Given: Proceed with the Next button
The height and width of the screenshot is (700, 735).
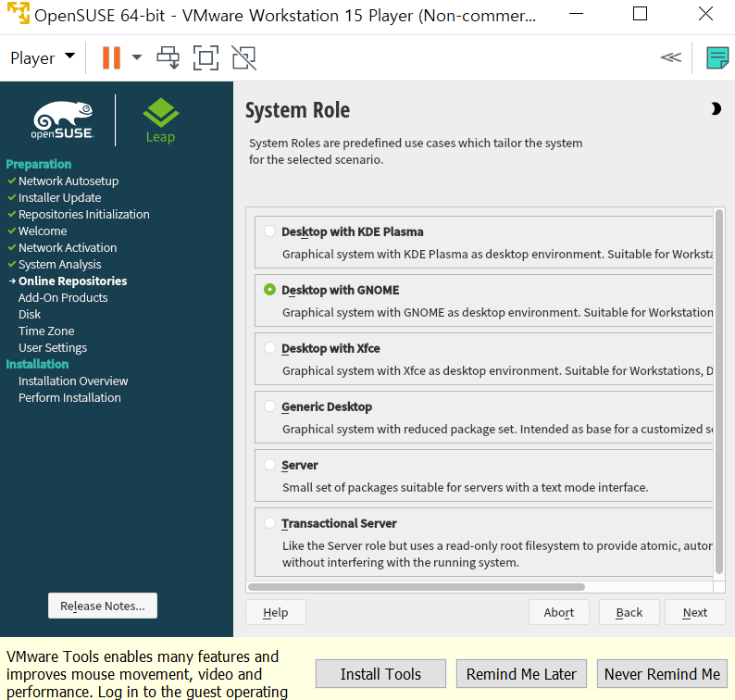Looking at the screenshot, I should (x=694, y=612).
